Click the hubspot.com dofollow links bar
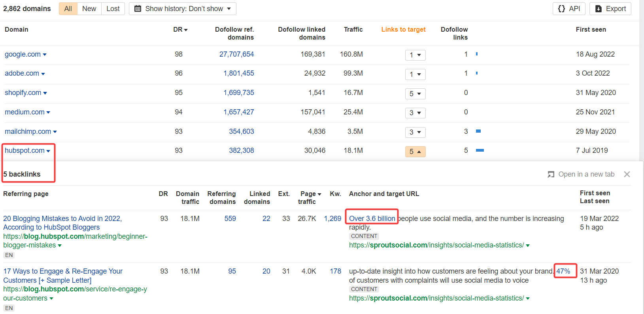The image size is (644, 314). 480,150
